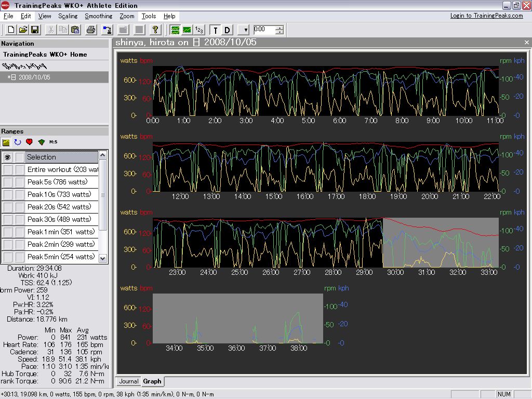Image resolution: width=532 pixels, height=399 pixels.
Task: Select the stacked graphs view icon
Action: point(175,30)
